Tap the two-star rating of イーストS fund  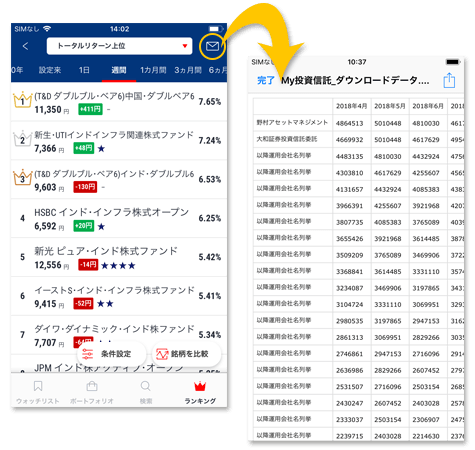(105, 304)
